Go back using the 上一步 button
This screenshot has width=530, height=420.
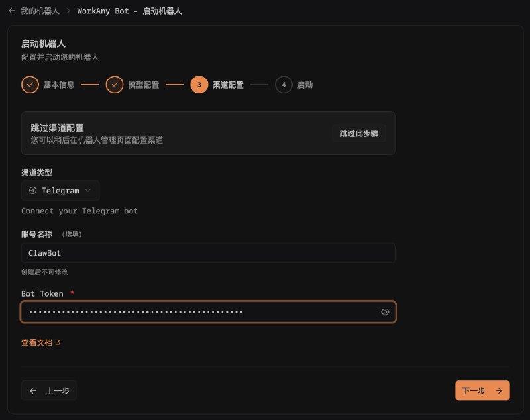49,390
